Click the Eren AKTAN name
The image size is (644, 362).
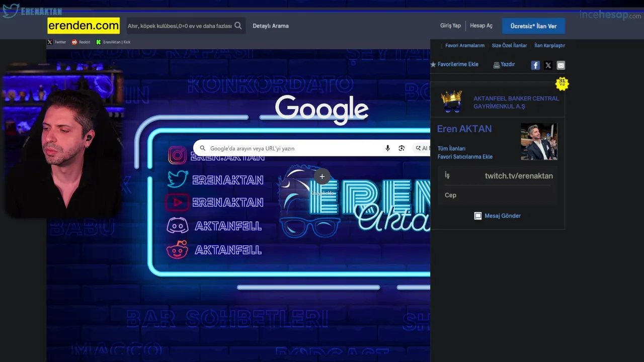pos(464,129)
